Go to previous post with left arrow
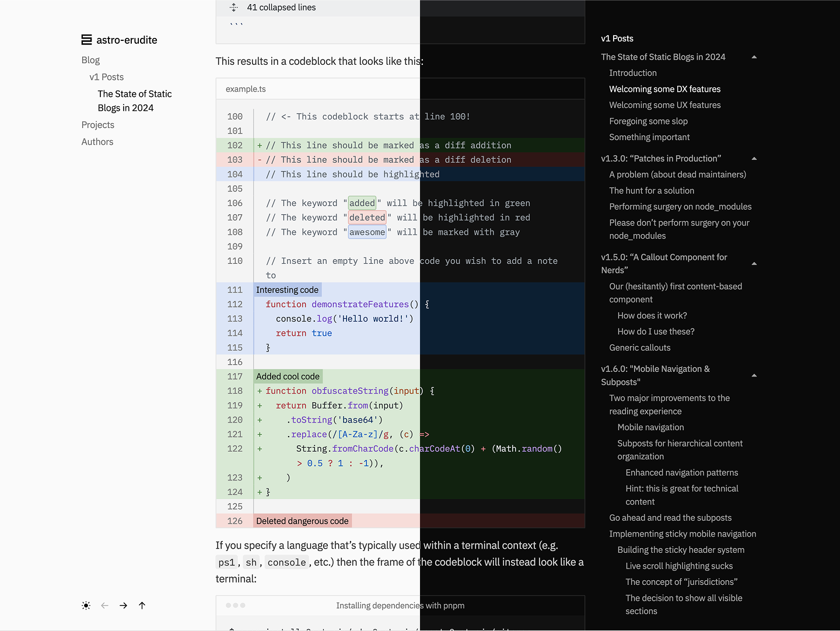The image size is (840, 631). [105, 606]
